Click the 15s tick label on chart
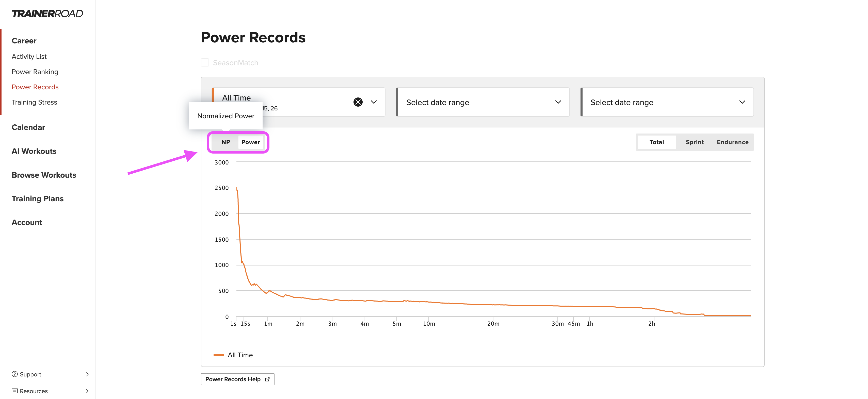 (245, 324)
